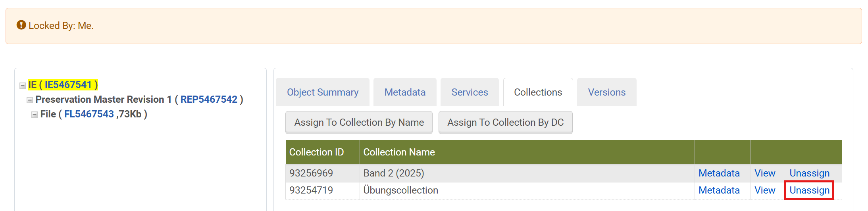This screenshot has width=868, height=211.
Task: View the Übungscollection collection
Action: 765,190
